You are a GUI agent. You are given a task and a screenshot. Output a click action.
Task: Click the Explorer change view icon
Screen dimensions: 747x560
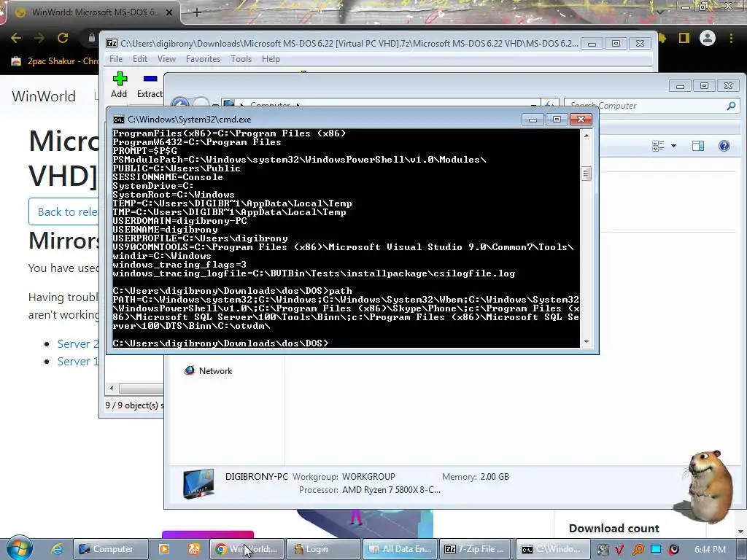658,146
